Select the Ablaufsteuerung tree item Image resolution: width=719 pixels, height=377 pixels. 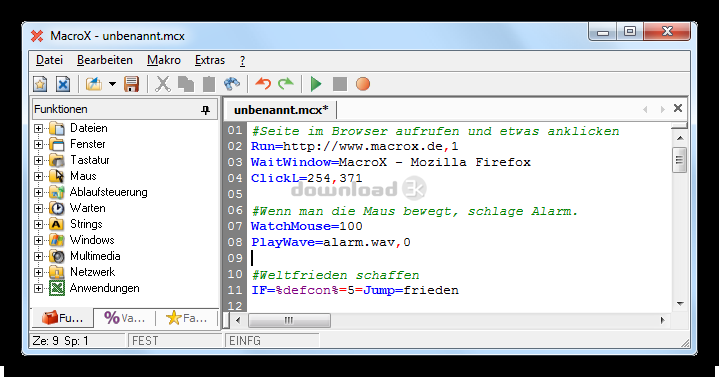(109, 192)
